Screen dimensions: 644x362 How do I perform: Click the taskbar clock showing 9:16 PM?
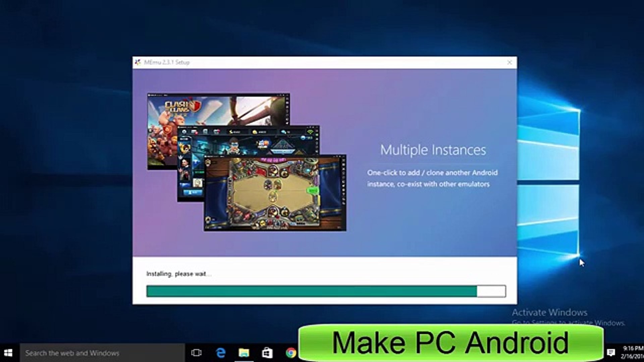click(632, 352)
